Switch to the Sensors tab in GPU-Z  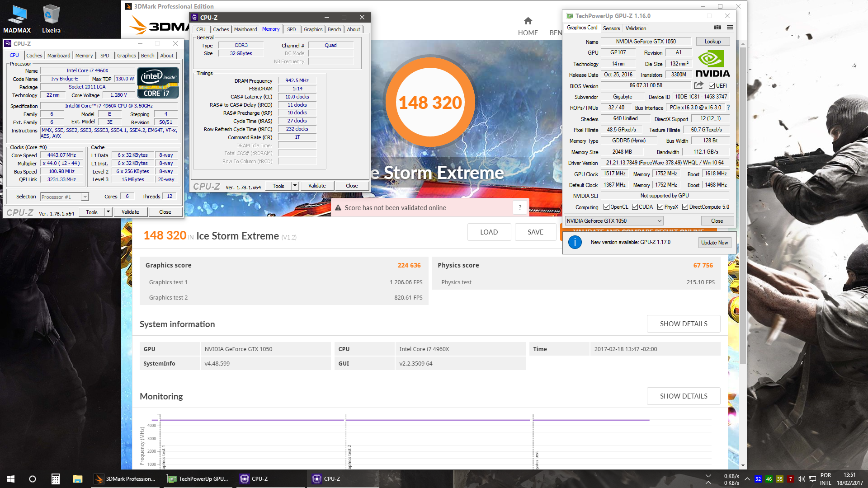tap(611, 28)
